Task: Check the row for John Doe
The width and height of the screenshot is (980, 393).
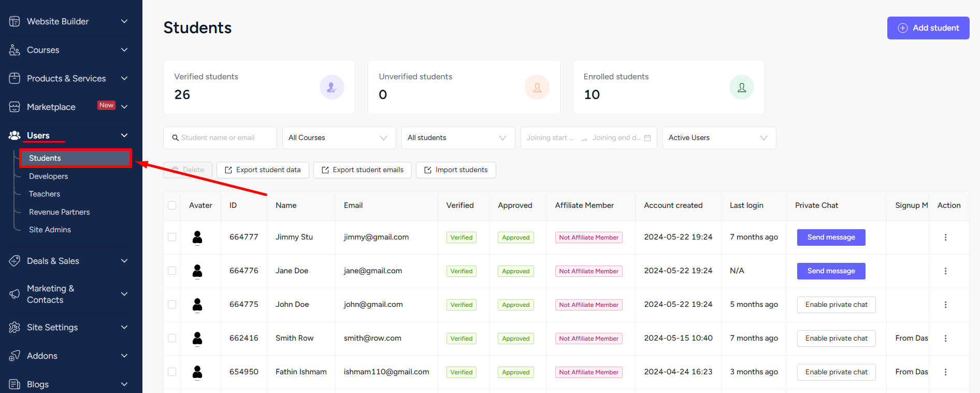Action: click(172, 304)
